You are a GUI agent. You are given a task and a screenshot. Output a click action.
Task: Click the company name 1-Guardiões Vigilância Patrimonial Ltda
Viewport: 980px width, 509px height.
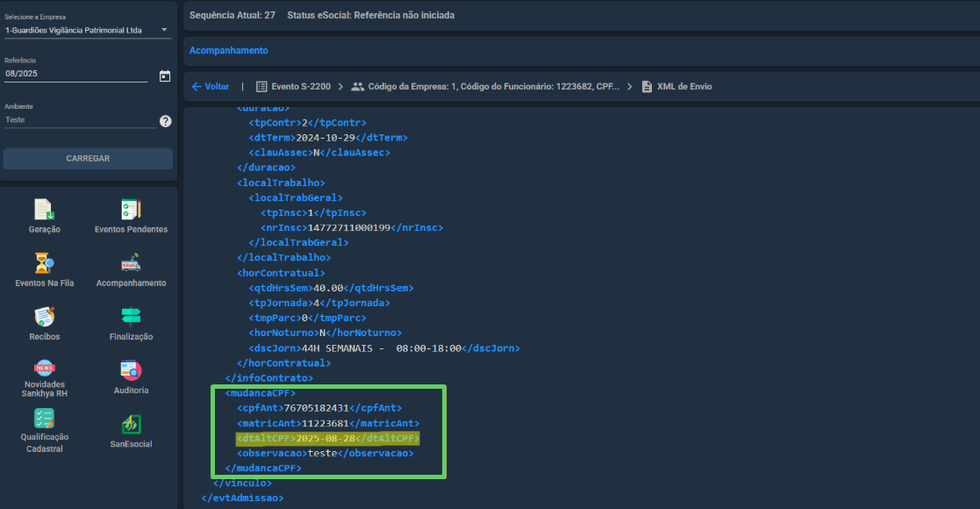point(74,30)
